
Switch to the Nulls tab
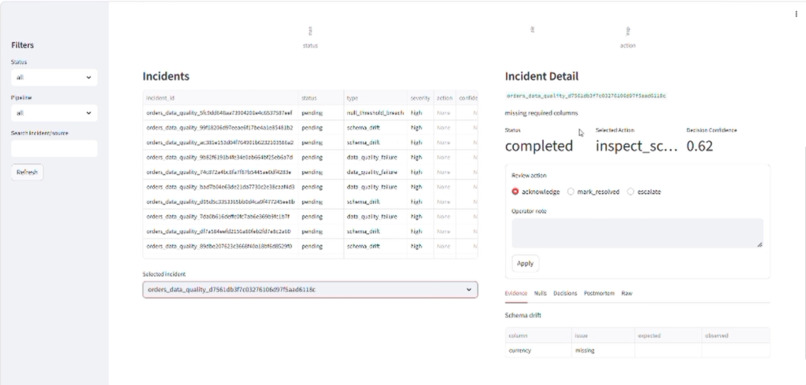click(540, 294)
